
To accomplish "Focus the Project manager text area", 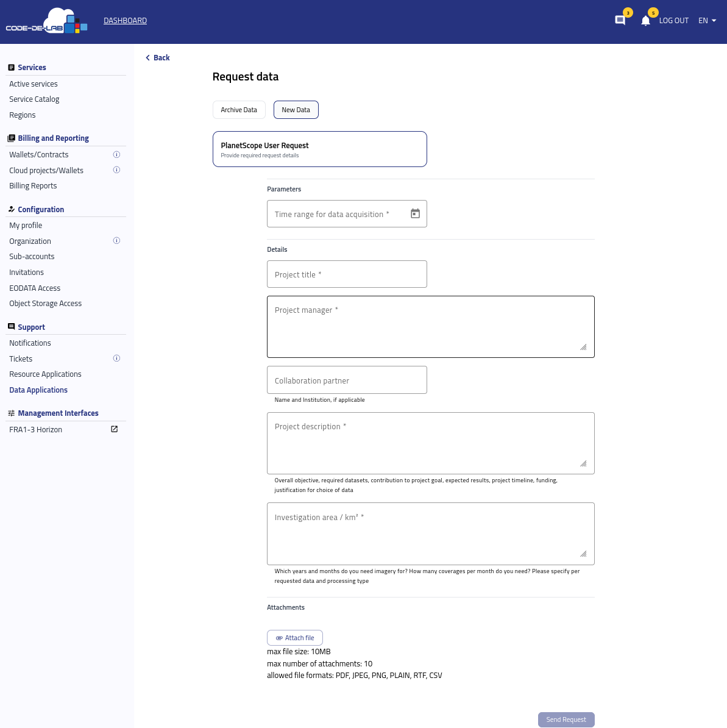I will (431, 327).
